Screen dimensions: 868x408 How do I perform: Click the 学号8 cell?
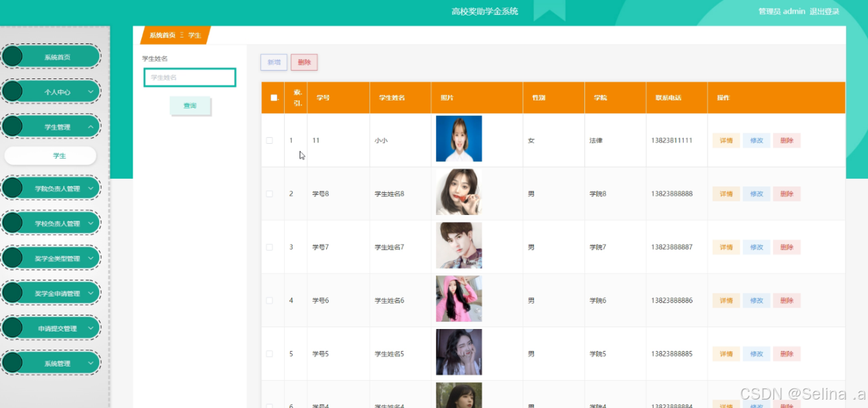point(320,194)
